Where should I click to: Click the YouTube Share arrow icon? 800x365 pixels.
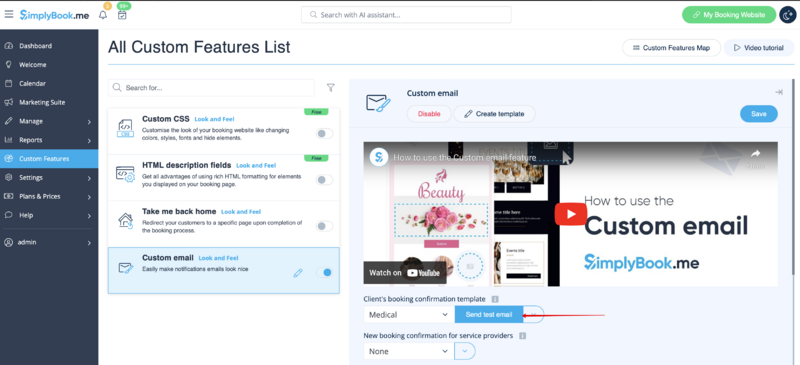point(756,154)
